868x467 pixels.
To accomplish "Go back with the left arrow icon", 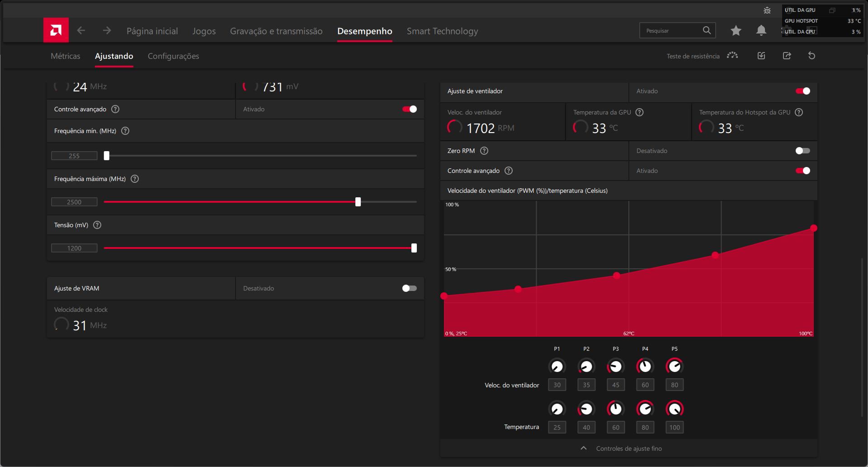I will [x=81, y=30].
